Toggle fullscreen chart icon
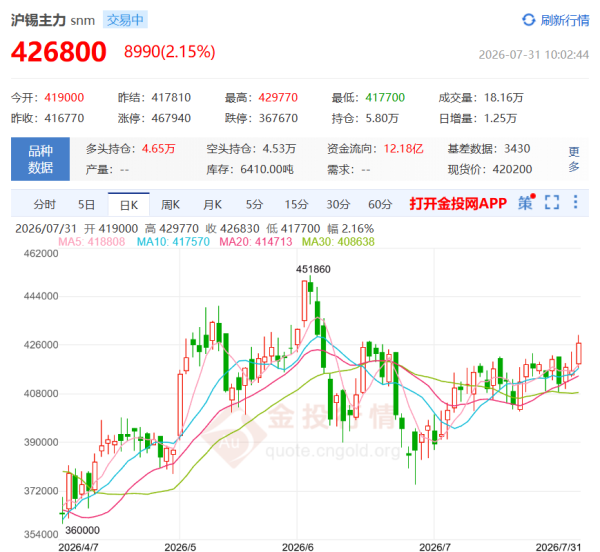 pyautogui.click(x=552, y=202)
